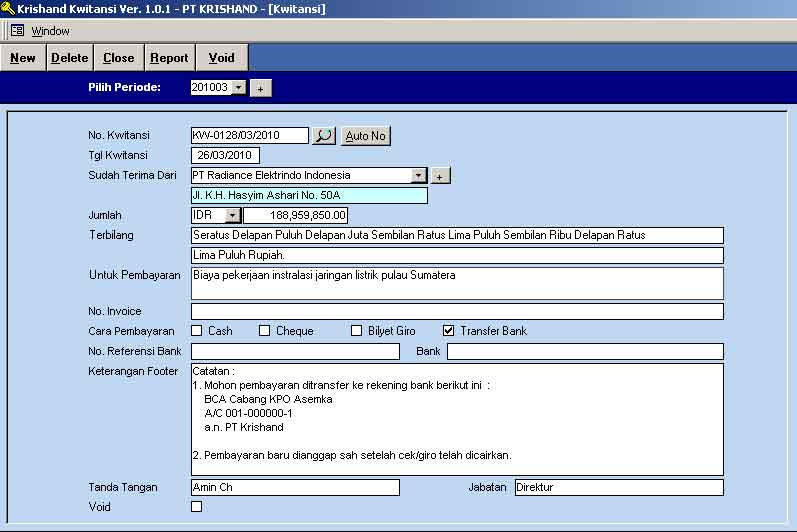Click the Tanda Tangan field Amin Ch
Screen dimensions: 797x532
pos(295,487)
